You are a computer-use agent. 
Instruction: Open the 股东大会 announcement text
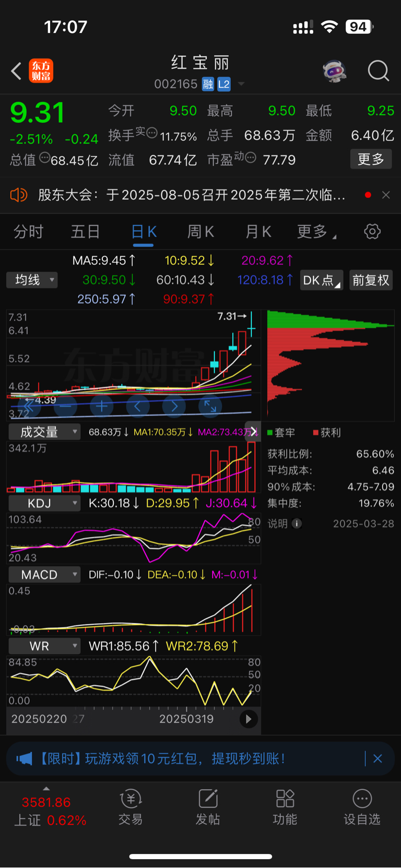tap(192, 195)
